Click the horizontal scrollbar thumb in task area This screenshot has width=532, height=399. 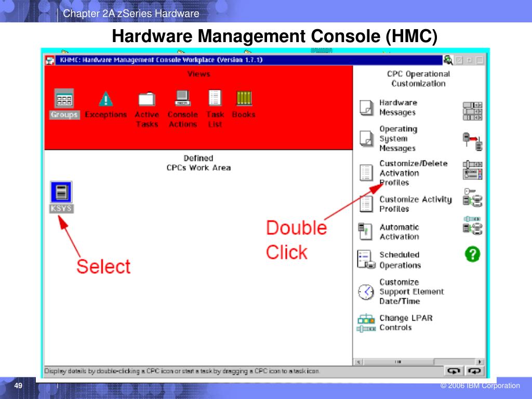(x=398, y=362)
